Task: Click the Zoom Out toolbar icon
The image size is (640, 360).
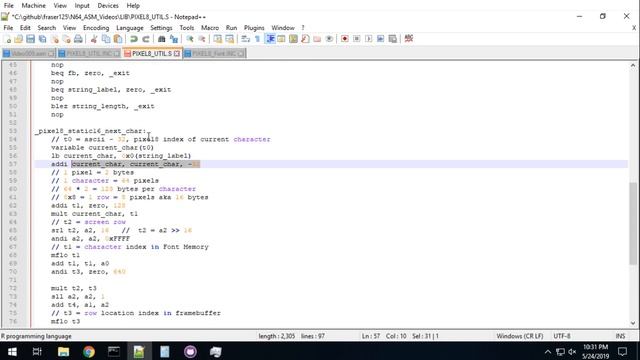Action: (x=202, y=39)
